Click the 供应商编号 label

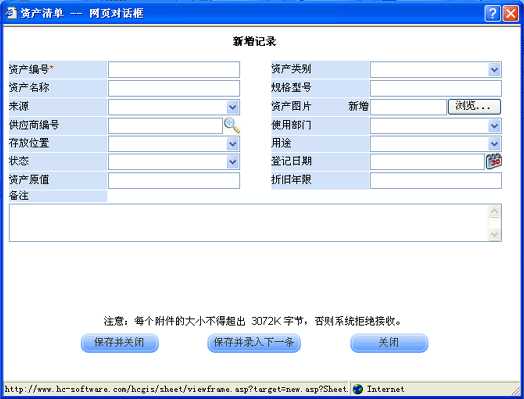pyautogui.click(x=34, y=125)
